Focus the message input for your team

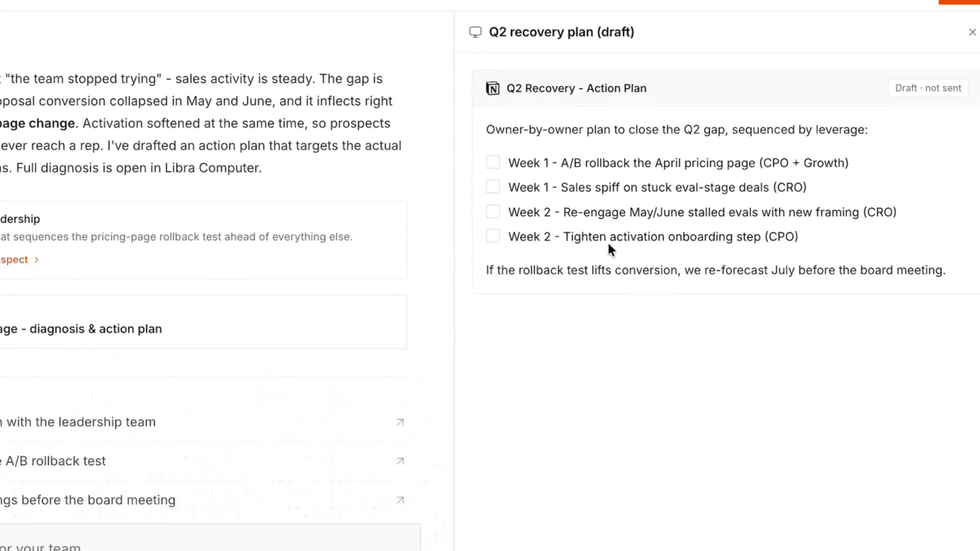(x=210, y=540)
